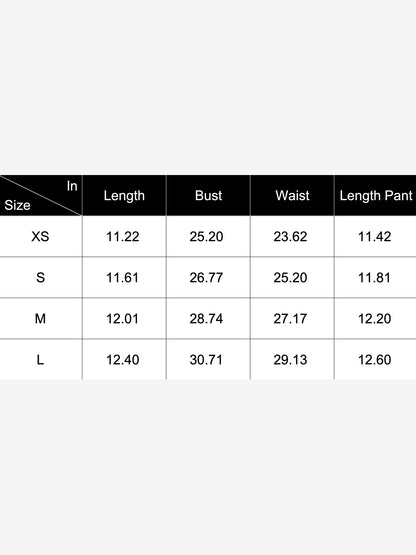Screen dimensions: 416x555
Task: Click the XS waist value 23.62
Action: pyautogui.click(x=290, y=236)
